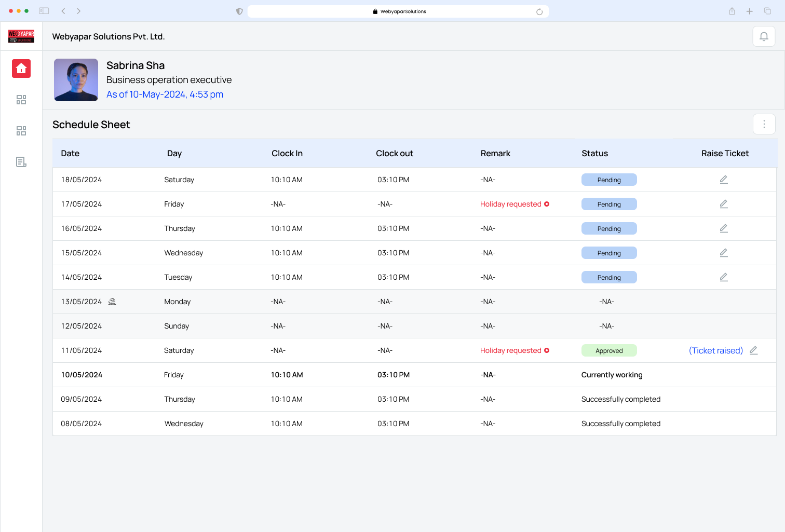The width and height of the screenshot is (785, 532).
Task: Open the notifications bell
Action: click(x=764, y=36)
